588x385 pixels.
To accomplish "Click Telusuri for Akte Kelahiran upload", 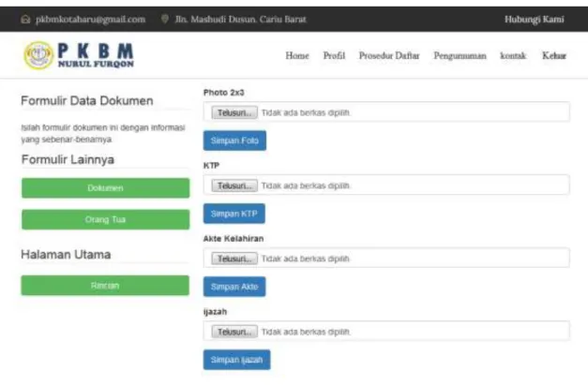I will tap(234, 259).
